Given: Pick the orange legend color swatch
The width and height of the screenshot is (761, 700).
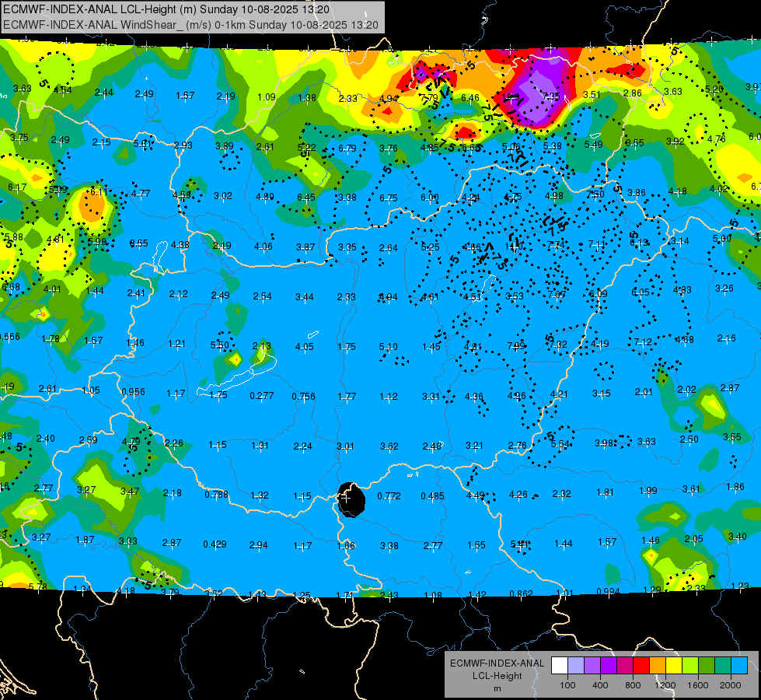Looking at the screenshot, I should [x=658, y=665].
